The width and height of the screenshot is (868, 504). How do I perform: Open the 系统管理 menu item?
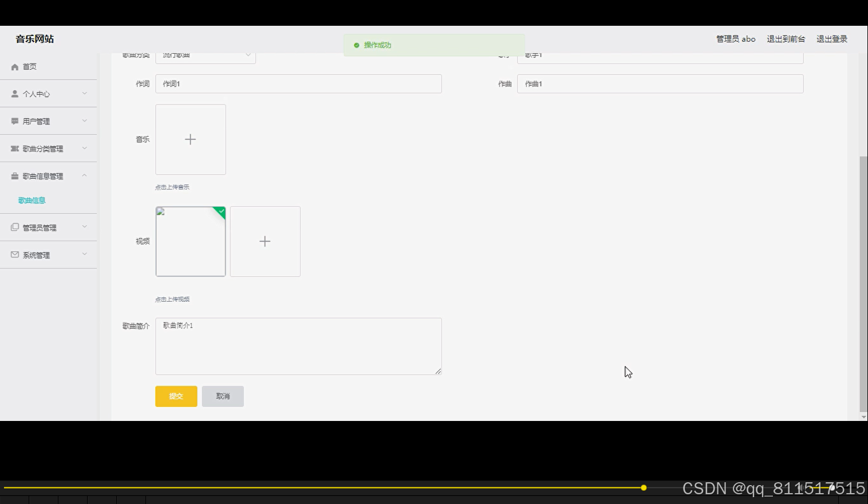pyautogui.click(x=49, y=255)
